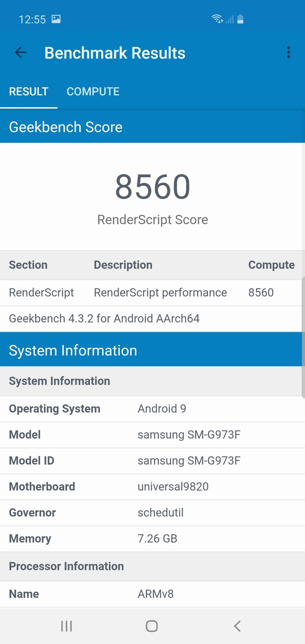The image size is (305, 644).
Task: Tap the 'Benchmark Results' title
Action: click(115, 53)
